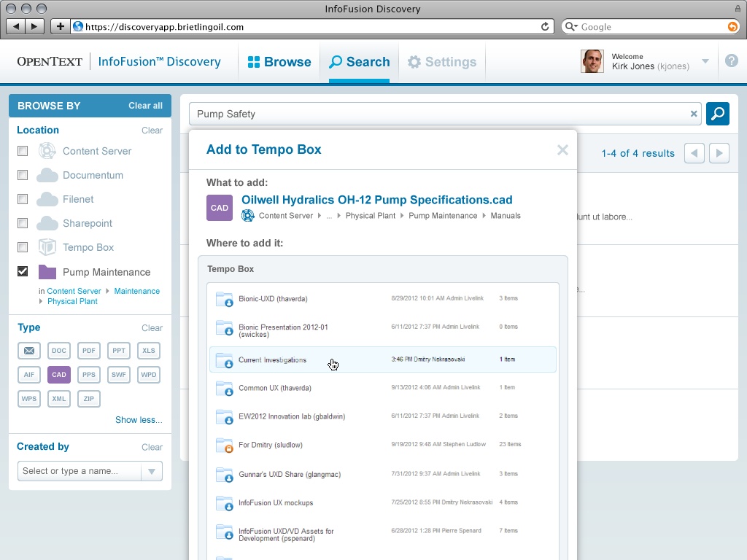Go to previous results page arrow
Viewport: 747px width, 560px height.
point(694,153)
